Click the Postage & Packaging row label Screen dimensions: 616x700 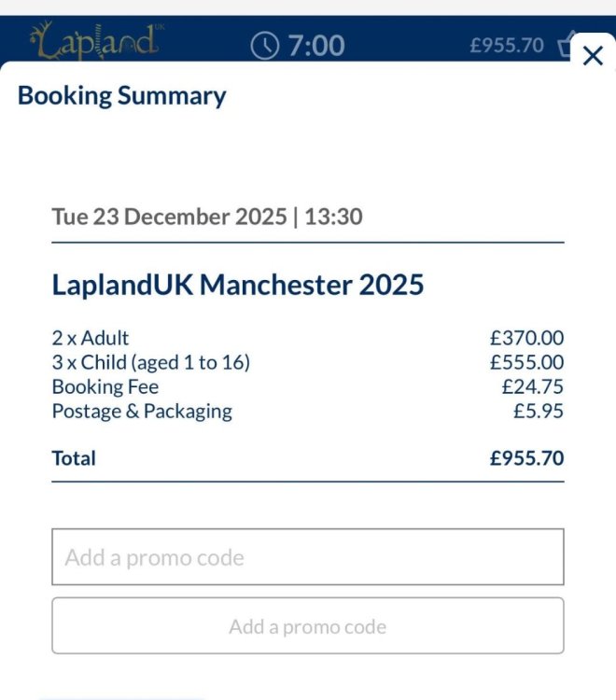coord(142,412)
